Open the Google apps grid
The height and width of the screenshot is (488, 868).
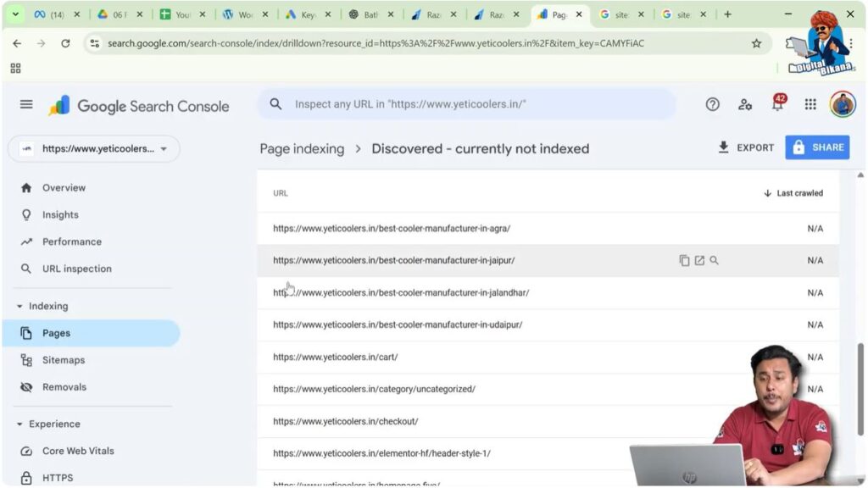pyautogui.click(x=810, y=104)
